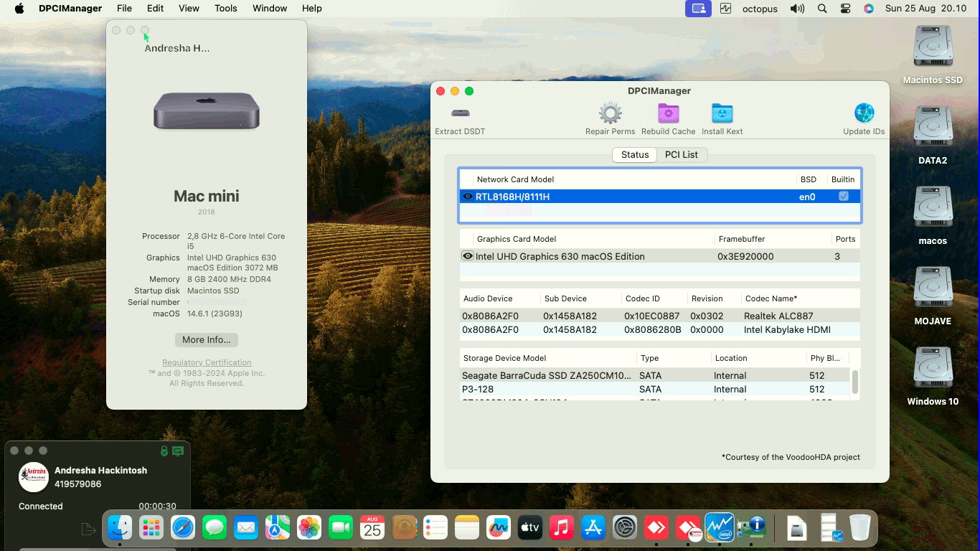This screenshot has width=980, height=551.
Task: Run Repair Perms from toolbar
Action: coord(611,113)
